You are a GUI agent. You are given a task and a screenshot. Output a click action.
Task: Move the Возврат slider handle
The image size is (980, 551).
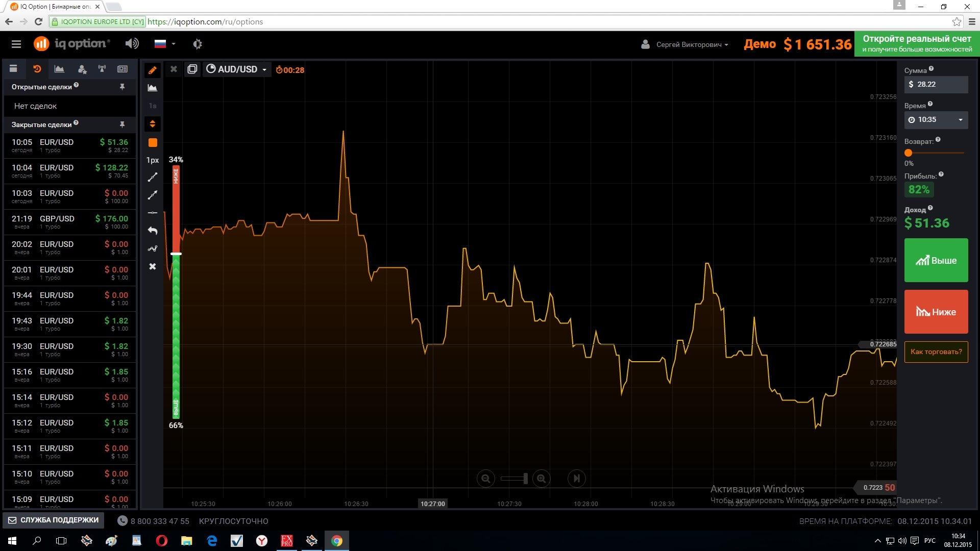tap(908, 153)
